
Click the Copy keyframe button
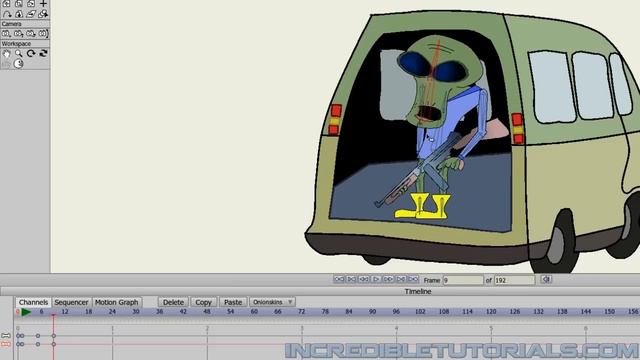(203, 302)
